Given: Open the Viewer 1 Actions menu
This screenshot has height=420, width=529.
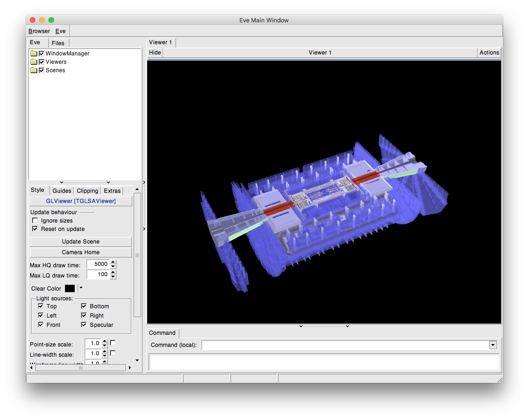Looking at the screenshot, I should [489, 53].
